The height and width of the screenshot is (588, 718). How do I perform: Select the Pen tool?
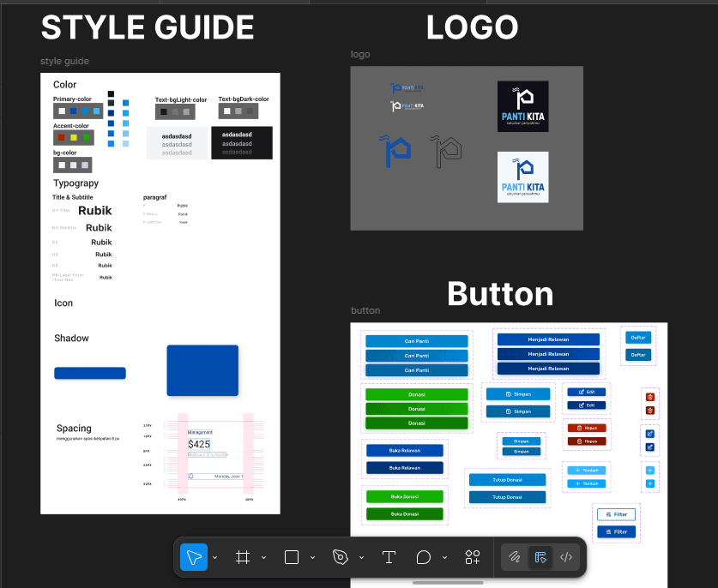click(340, 557)
